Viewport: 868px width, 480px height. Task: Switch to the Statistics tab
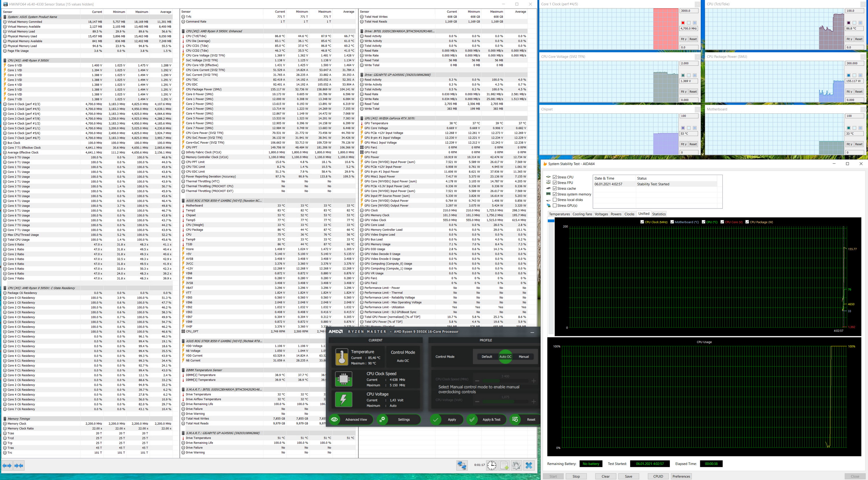(659, 214)
